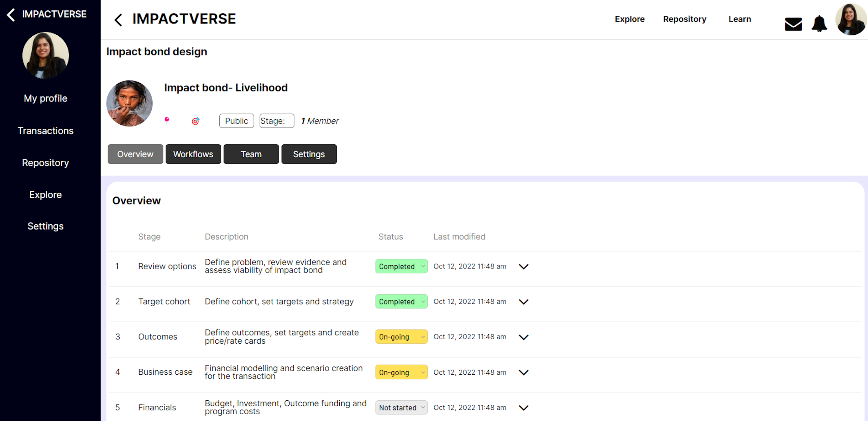Click description starting 'Financial modelling and scenario'

click(x=284, y=372)
